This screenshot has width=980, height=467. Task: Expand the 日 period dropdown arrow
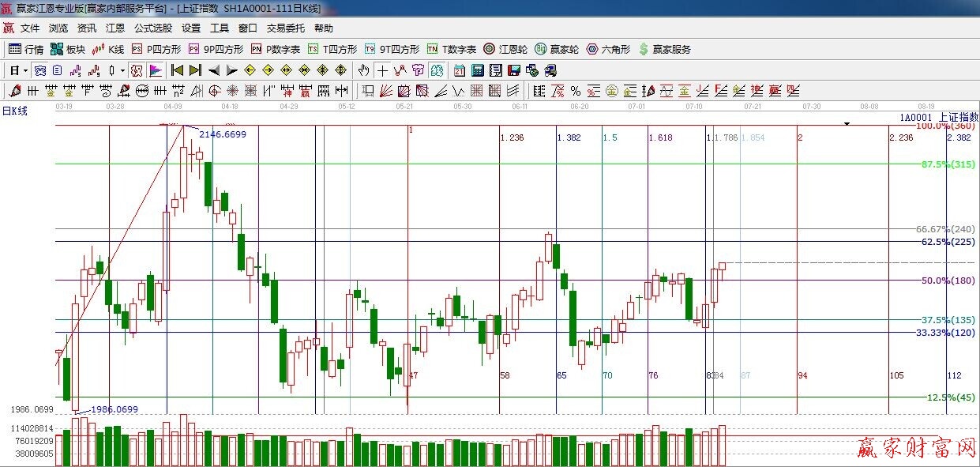pyautogui.click(x=25, y=70)
